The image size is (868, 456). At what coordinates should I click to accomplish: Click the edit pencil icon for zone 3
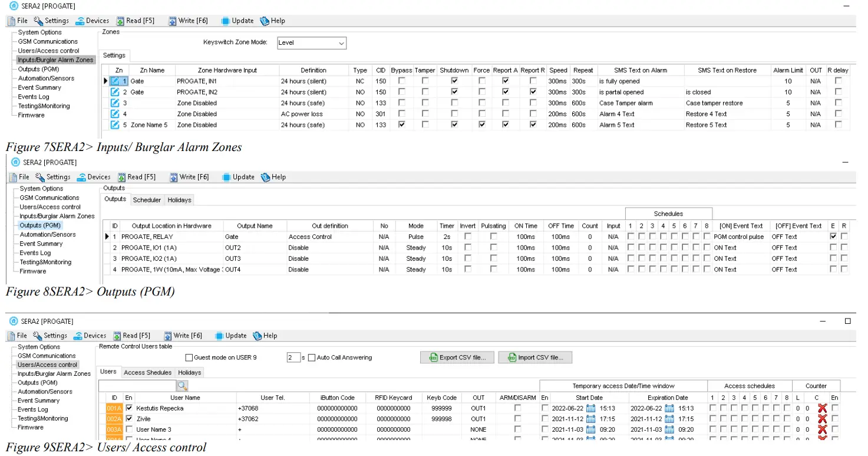click(x=115, y=103)
